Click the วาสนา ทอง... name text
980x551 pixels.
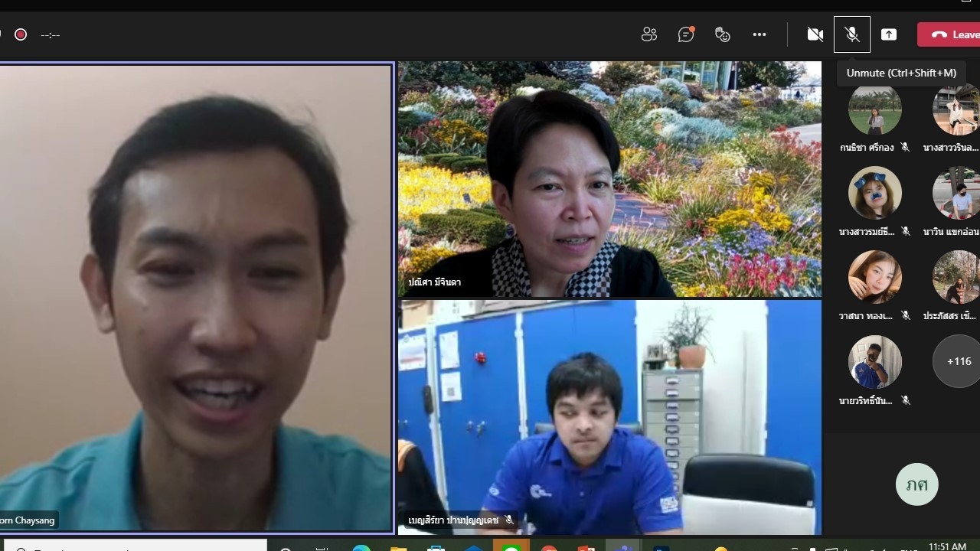pyautogui.click(x=866, y=316)
